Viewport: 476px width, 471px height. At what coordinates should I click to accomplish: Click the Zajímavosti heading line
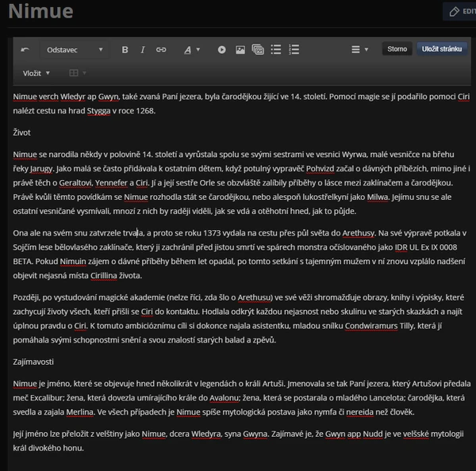click(x=33, y=362)
